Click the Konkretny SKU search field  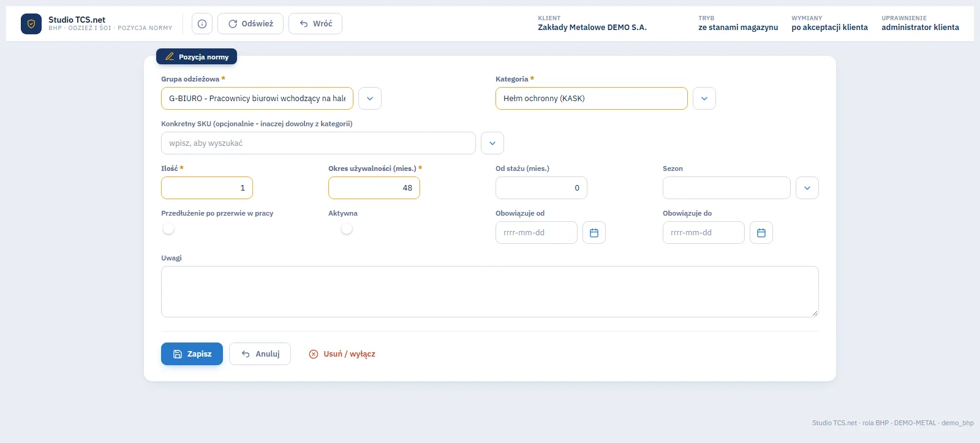tap(318, 143)
